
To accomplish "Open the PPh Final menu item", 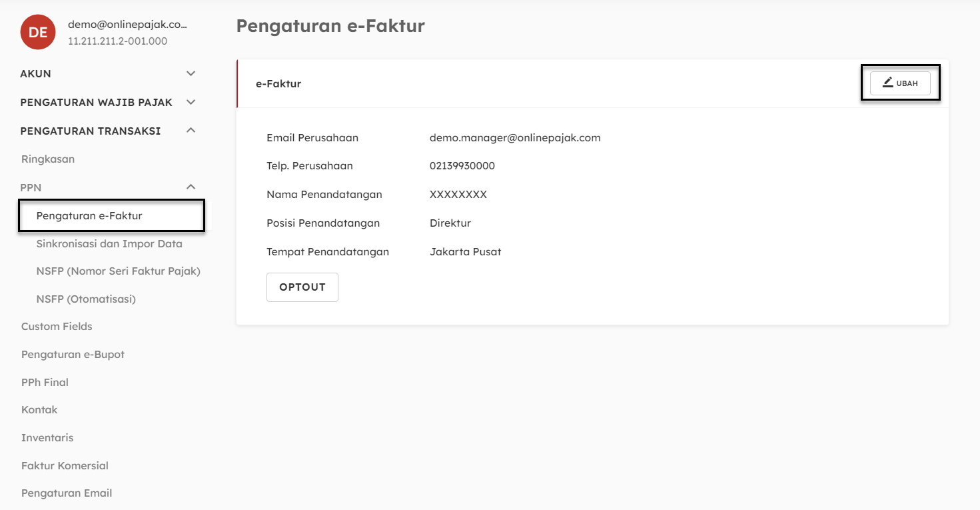I will (x=45, y=383).
